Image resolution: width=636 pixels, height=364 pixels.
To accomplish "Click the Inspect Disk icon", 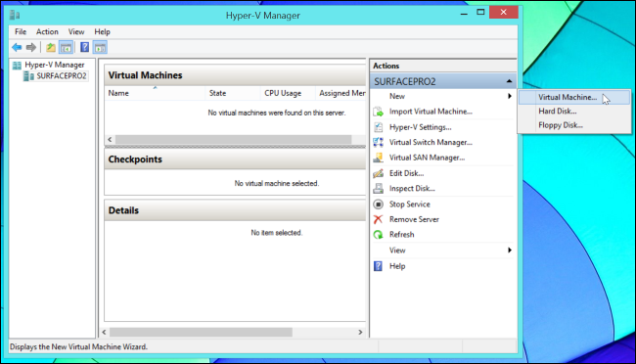I will [378, 188].
